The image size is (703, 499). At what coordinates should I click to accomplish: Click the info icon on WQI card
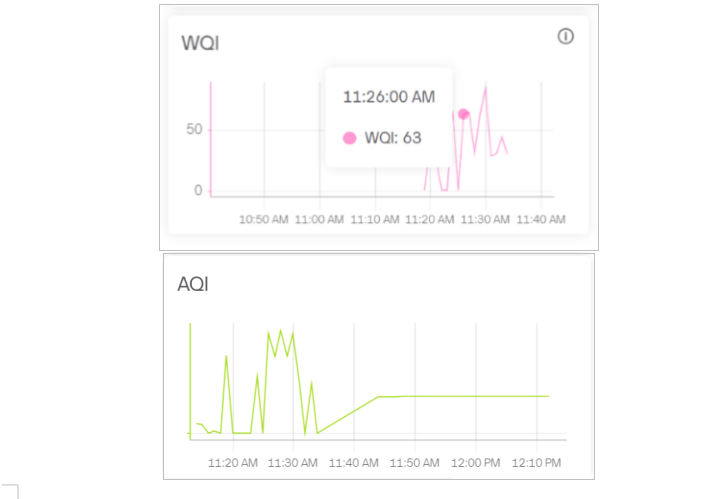tap(565, 37)
